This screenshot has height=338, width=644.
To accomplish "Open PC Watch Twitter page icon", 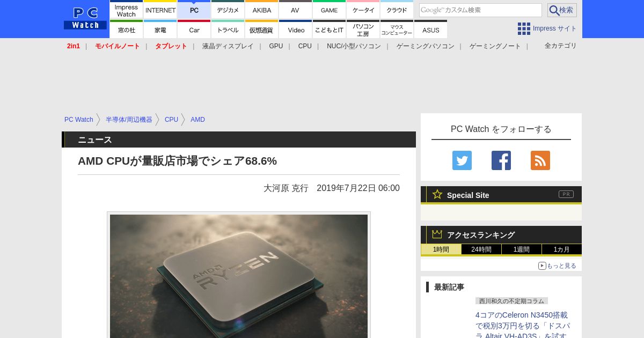I will click(462, 160).
